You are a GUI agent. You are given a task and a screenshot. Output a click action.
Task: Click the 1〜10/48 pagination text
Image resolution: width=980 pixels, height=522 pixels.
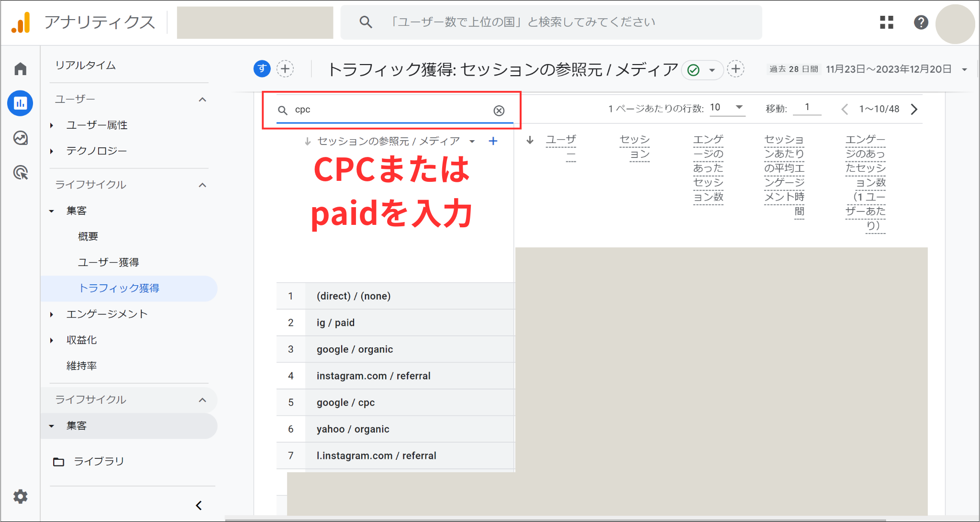[879, 109]
